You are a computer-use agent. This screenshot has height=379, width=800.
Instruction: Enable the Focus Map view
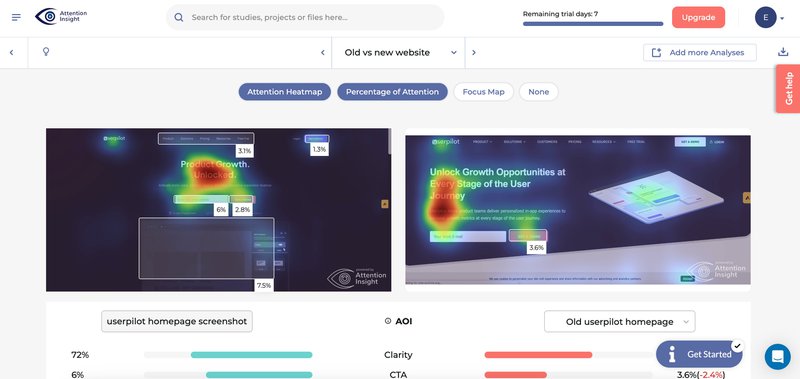point(483,92)
